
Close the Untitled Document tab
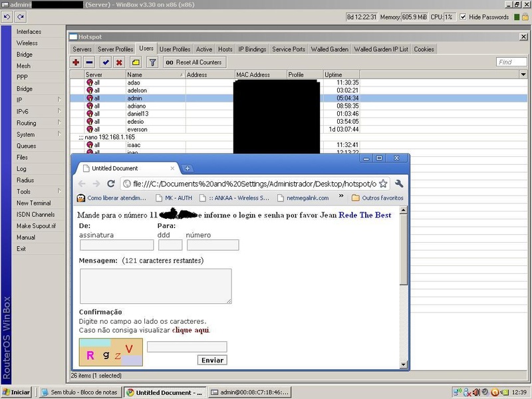(172, 168)
